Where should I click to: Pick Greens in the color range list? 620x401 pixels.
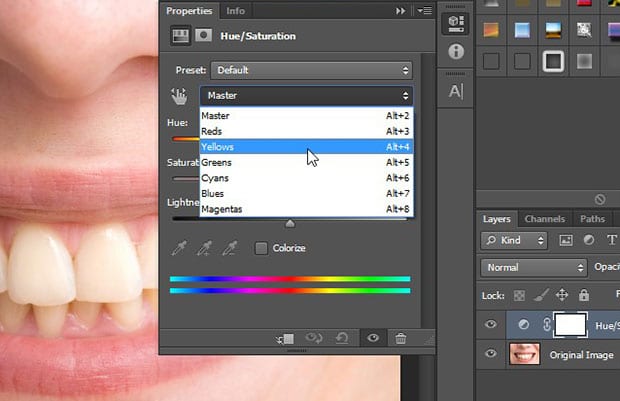(306, 163)
